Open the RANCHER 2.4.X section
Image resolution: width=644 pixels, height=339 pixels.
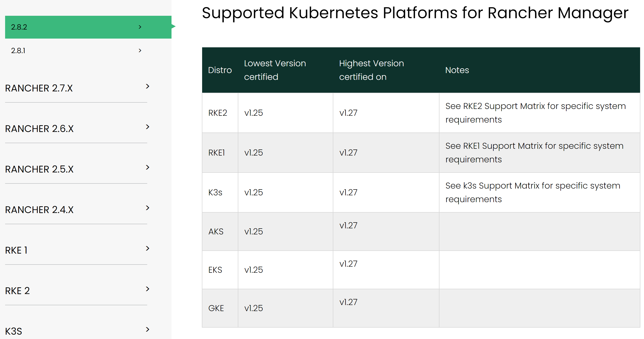point(39,210)
